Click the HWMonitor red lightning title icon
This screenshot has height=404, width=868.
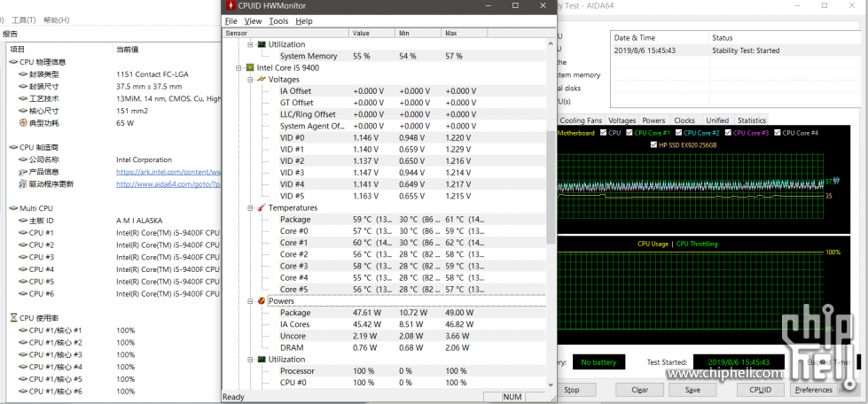coord(231,5)
